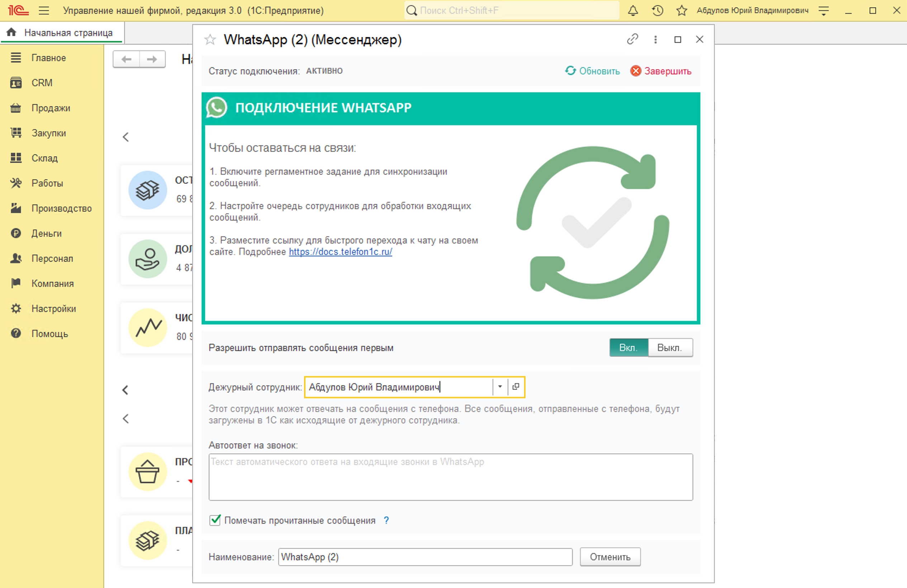This screenshot has width=907, height=588.
Task: Open the main hamburger menu
Action: (x=44, y=10)
